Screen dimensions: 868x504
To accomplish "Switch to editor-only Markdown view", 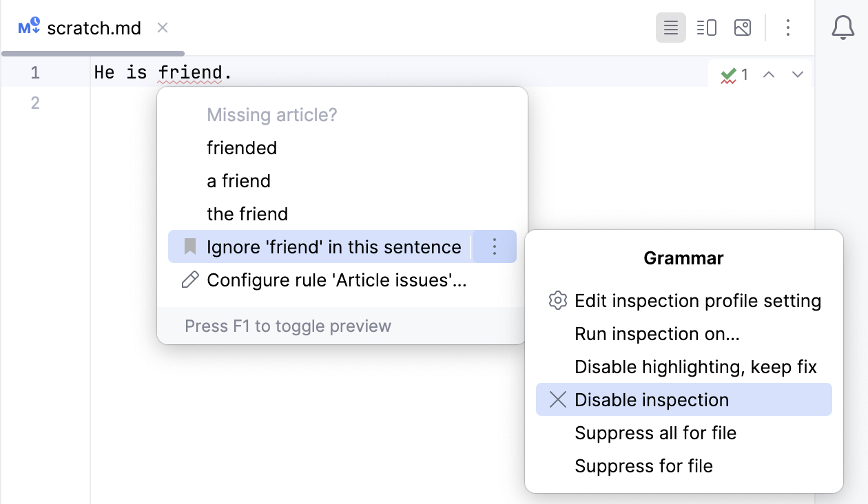I will 671,28.
